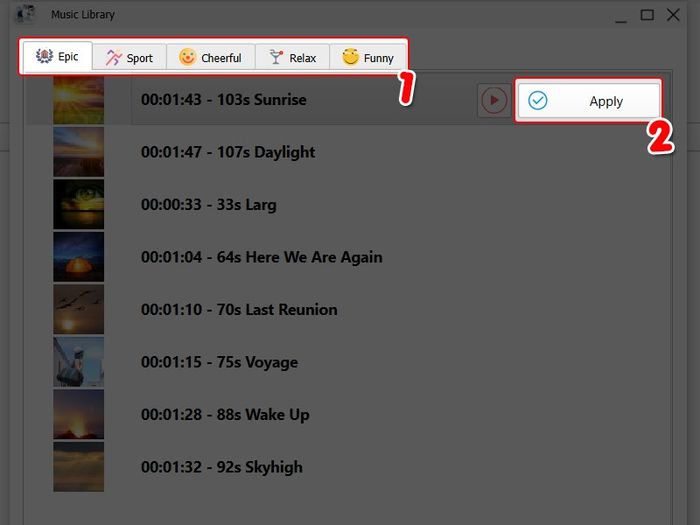The image size is (700, 525).
Task: Select '00:00:33 - 33s Larg' track
Action: pos(209,205)
